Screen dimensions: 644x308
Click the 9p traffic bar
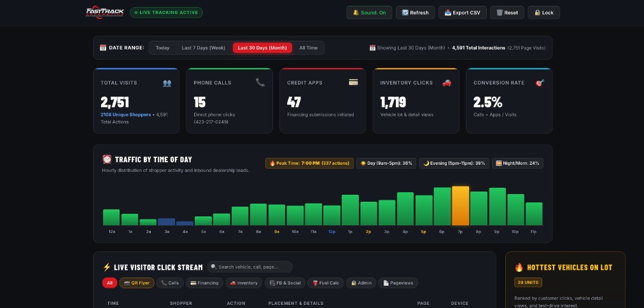(498, 207)
